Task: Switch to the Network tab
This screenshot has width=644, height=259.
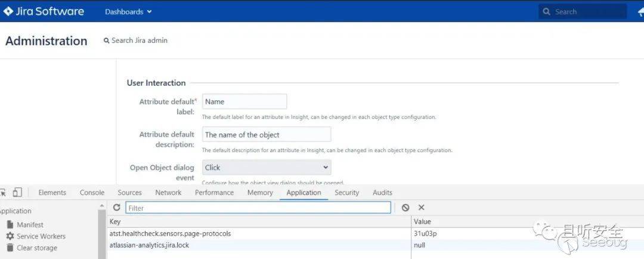Action: click(x=168, y=193)
